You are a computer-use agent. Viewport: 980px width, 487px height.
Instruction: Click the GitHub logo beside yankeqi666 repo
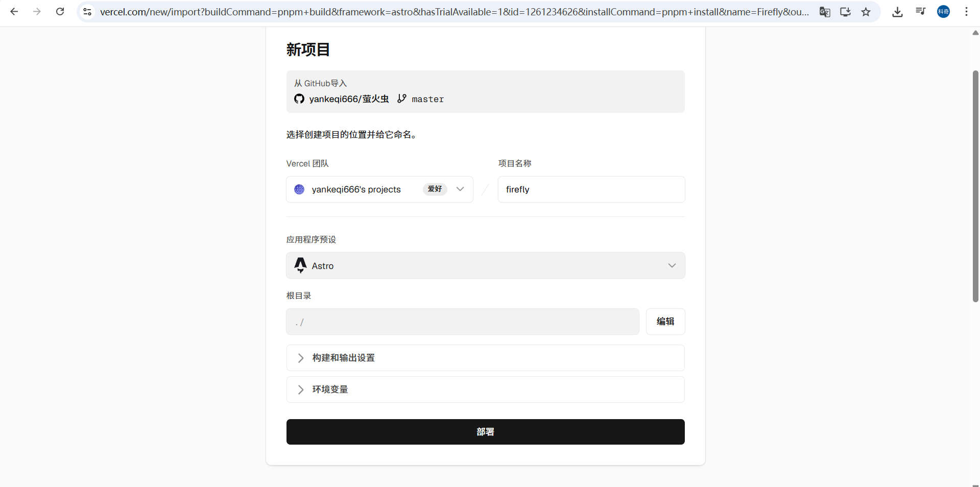[x=299, y=99]
